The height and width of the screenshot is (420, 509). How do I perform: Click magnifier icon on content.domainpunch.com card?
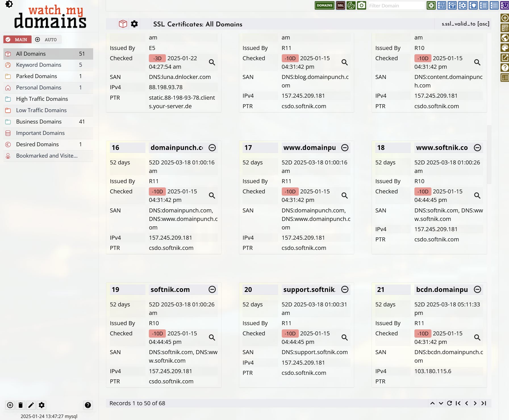click(x=477, y=62)
